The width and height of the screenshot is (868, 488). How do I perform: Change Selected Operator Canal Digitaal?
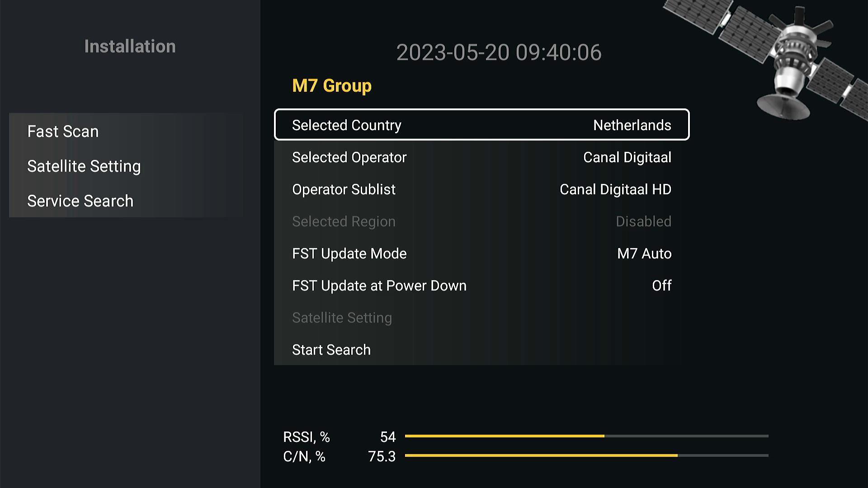click(x=481, y=157)
